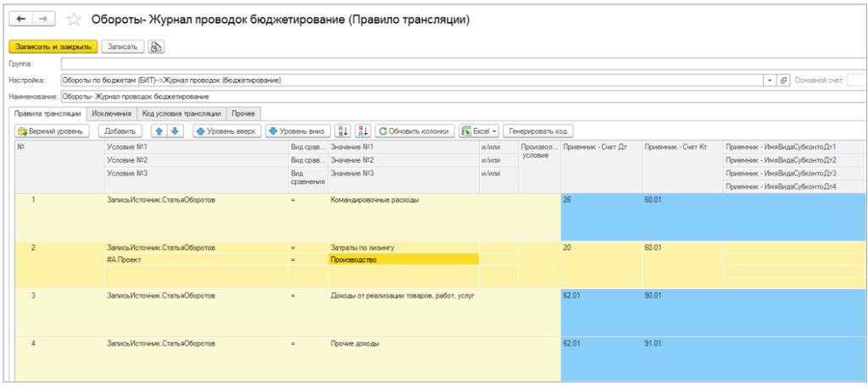
Task: Click Генерировать код button
Action: 538,131
